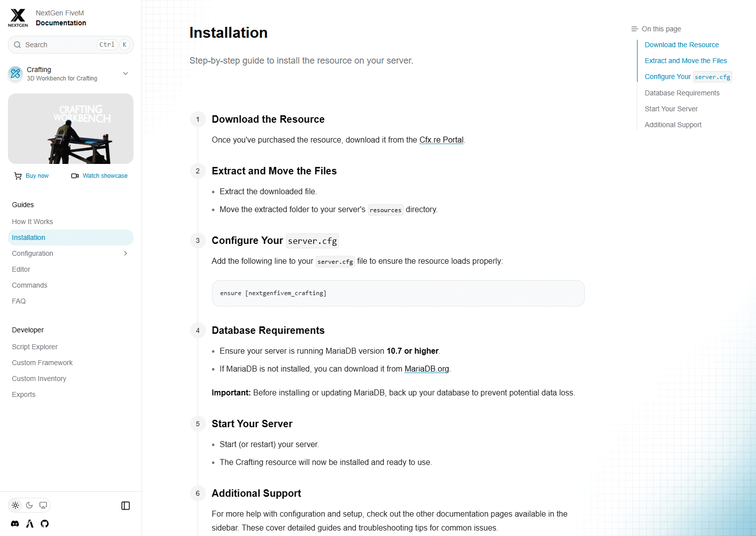The height and width of the screenshot is (536, 756).
Task: Click the Crafting workbench product icon
Action: click(15, 74)
